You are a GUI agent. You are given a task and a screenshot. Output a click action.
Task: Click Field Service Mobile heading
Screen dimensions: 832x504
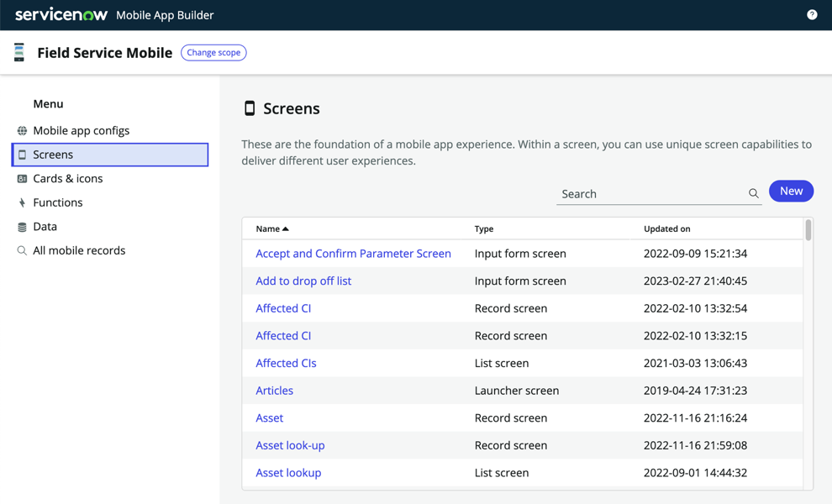(x=104, y=53)
